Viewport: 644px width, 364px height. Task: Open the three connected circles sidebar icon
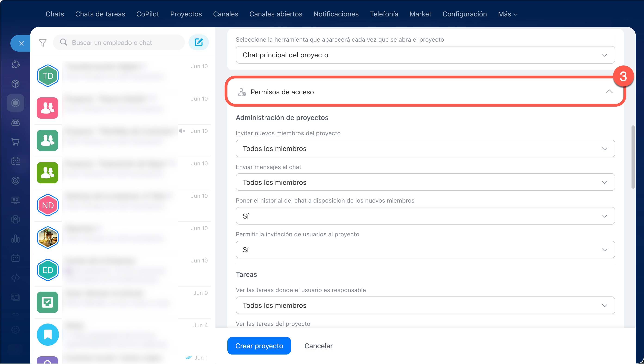pos(15,64)
